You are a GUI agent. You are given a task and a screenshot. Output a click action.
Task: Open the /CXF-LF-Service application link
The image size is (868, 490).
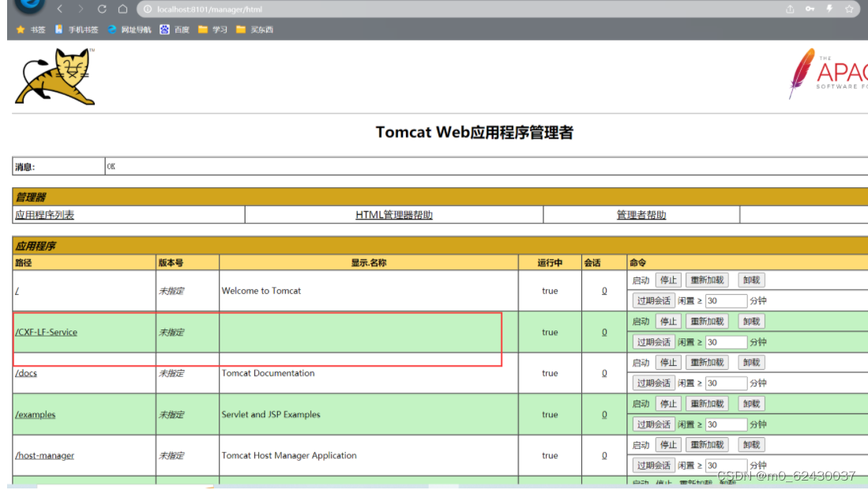click(45, 332)
